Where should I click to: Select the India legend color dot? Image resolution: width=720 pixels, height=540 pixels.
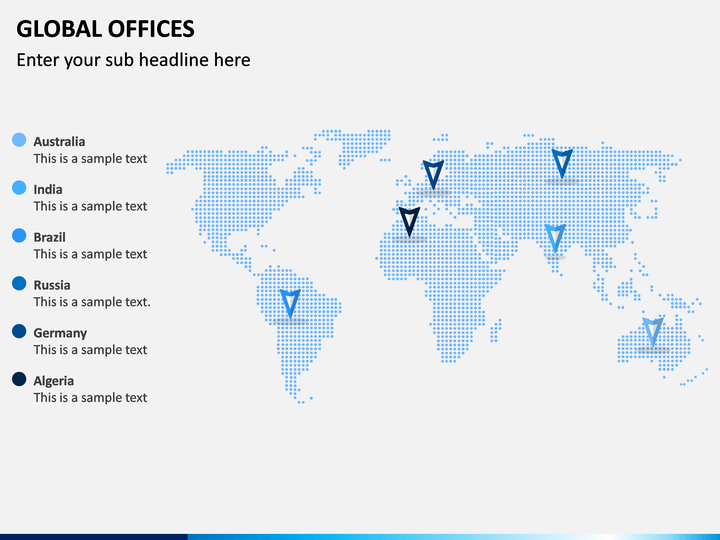pos(19,188)
